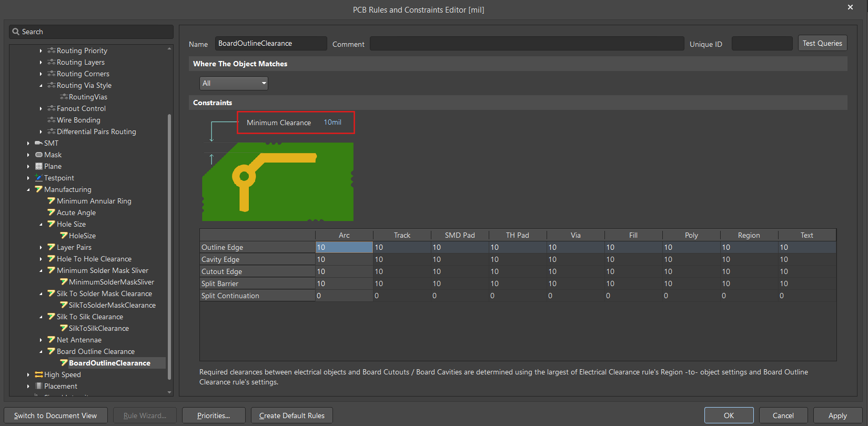Click Switch to Document View button
Image resolution: width=868 pixels, height=426 pixels.
point(55,415)
